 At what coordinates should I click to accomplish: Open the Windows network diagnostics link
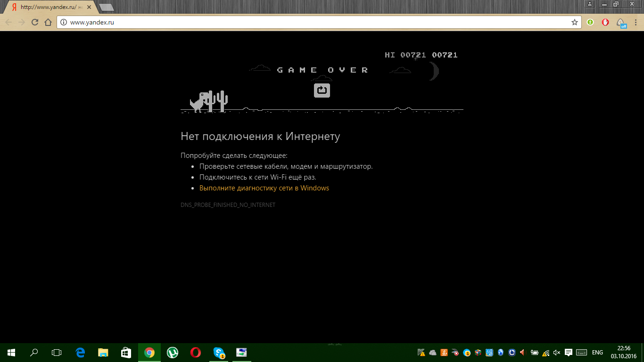(x=264, y=188)
